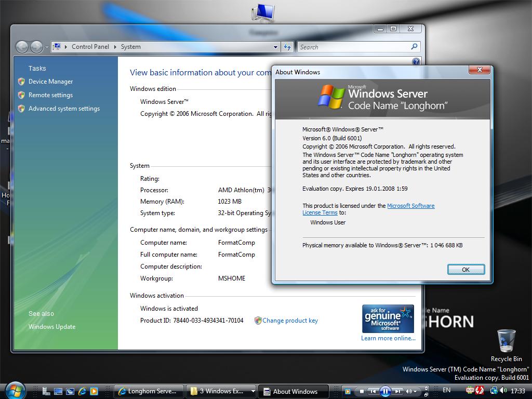Stop playback in taskbar media player
Viewport: 532px width, 399px height.
click(362, 391)
